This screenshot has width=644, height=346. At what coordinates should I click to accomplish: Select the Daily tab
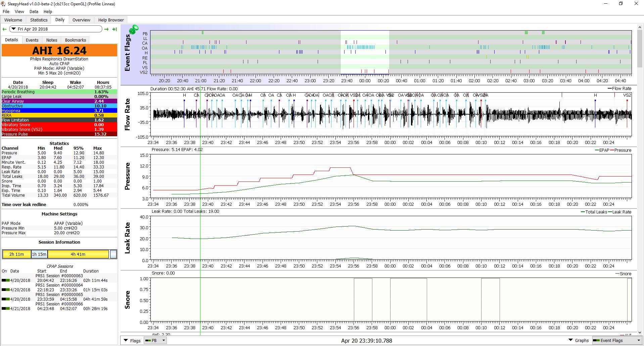coord(60,20)
